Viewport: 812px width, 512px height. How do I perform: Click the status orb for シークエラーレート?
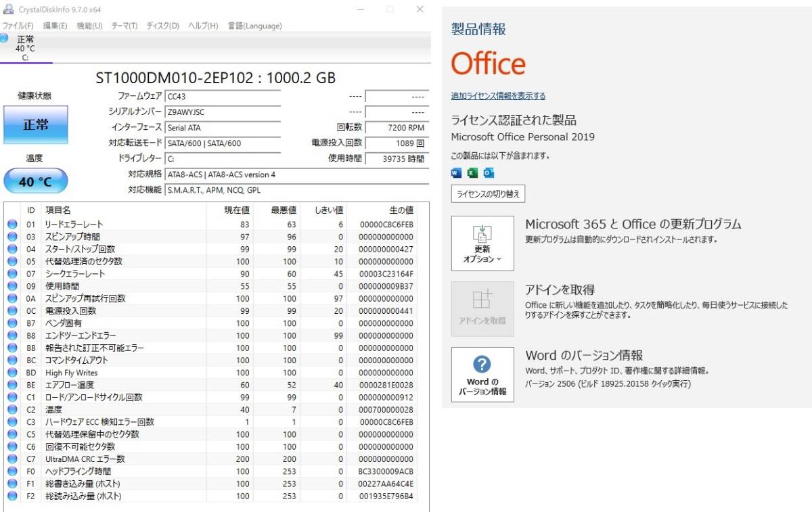(x=12, y=274)
